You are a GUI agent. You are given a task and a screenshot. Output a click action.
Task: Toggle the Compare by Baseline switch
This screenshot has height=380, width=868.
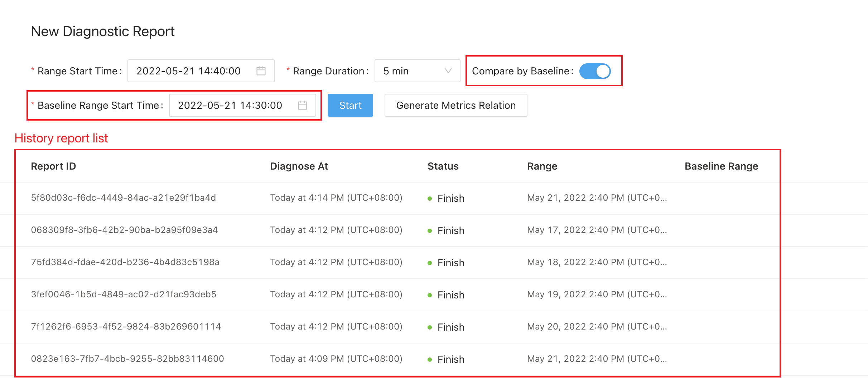[x=595, y=71]
